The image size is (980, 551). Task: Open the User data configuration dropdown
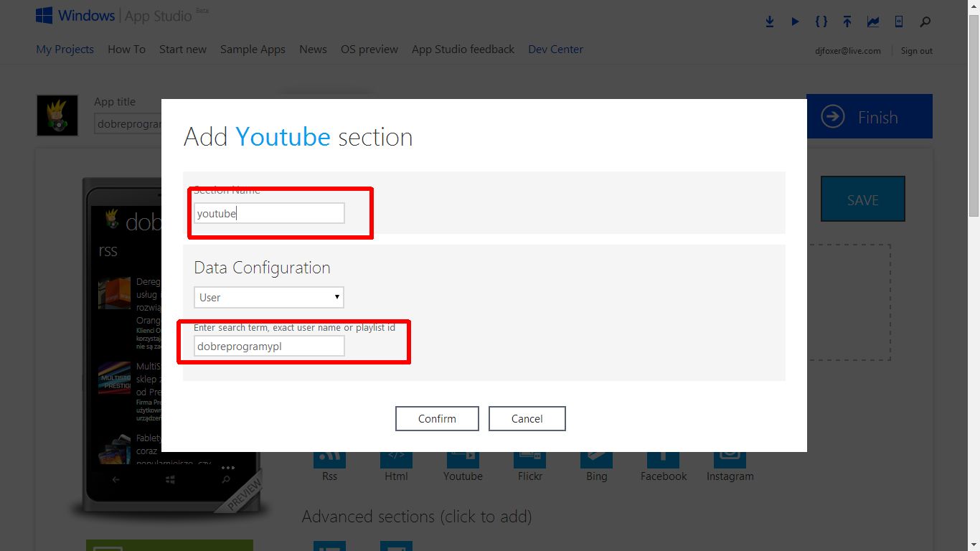click(x=269, y=297)
